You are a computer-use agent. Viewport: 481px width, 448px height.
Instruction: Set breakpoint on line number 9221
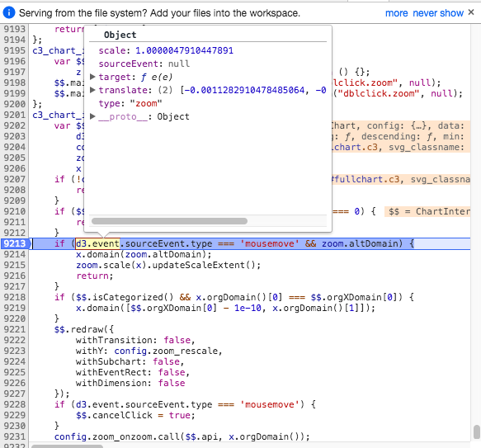tap(14, 329)
